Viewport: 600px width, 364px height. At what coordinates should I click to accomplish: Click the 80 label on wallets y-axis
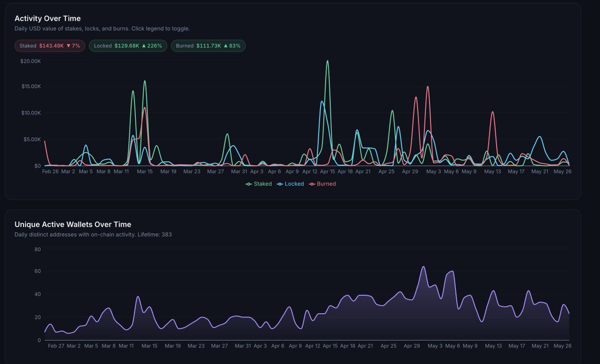click(37, 249)
